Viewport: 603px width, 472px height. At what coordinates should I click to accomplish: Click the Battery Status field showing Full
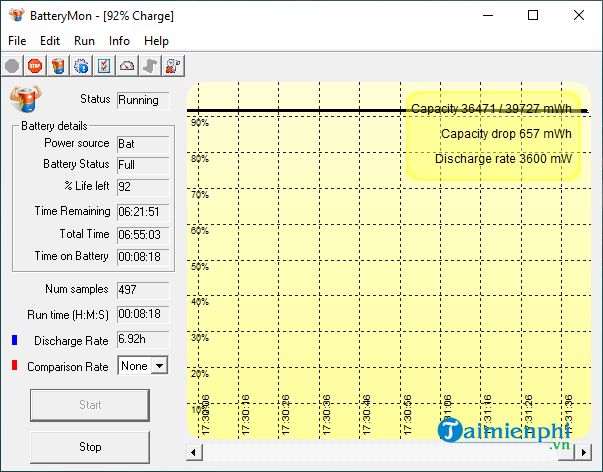point(143,165)
